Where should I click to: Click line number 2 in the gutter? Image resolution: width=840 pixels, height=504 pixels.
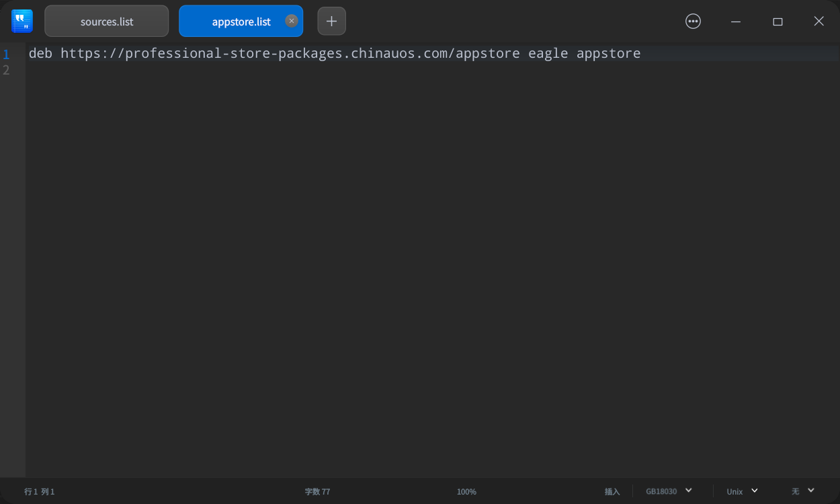pyautogui.click(x=7, y=69)
